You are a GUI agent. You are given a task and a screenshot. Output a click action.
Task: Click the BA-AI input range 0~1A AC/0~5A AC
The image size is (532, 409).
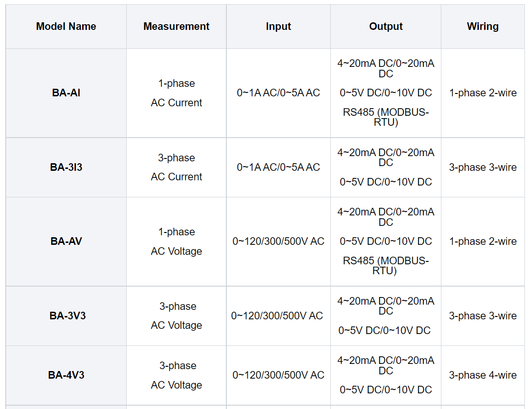click(278, 93)
